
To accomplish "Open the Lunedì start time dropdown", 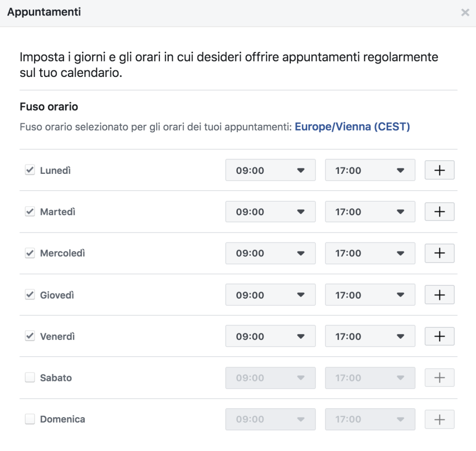I will tap(270, 170).
